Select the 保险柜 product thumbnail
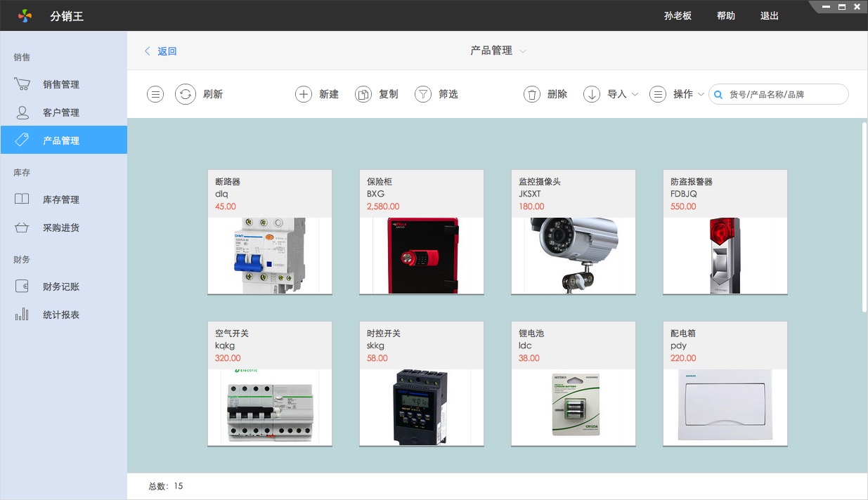This screenshot has height=500, width=868. [x=422, y=256]
